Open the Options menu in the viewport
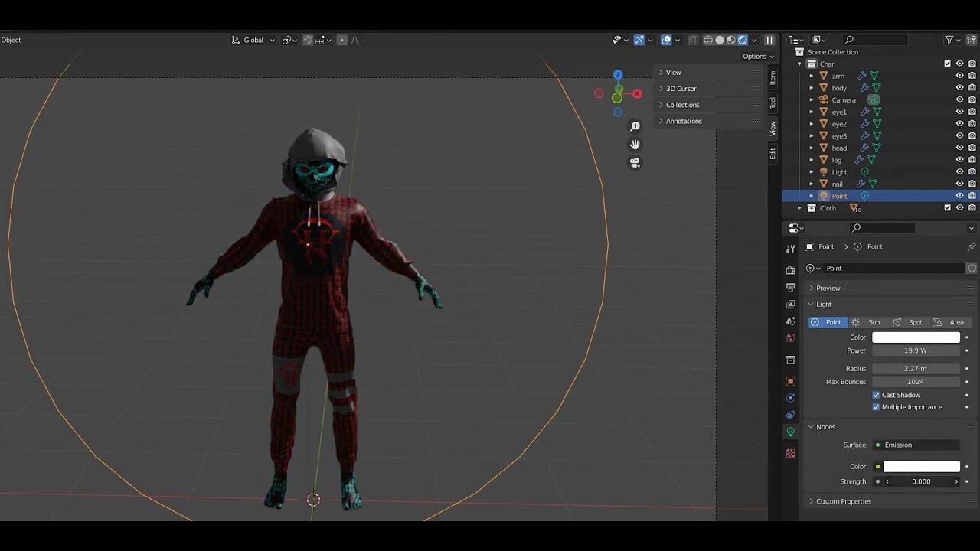 tap(756, 56)
